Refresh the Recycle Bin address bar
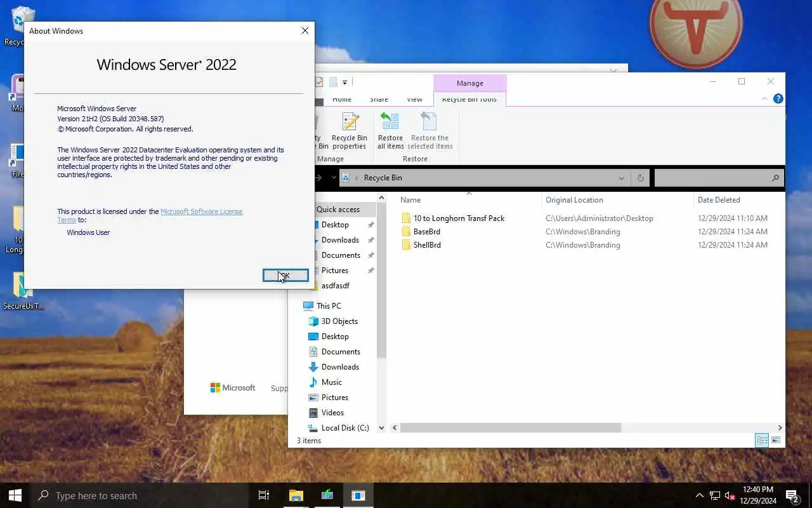 coord(640,178)
